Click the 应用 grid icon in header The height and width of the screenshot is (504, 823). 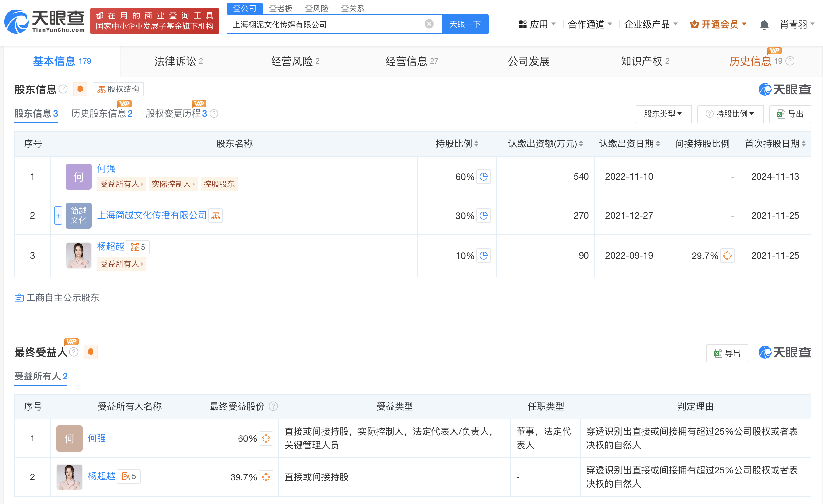pos(523,24)
